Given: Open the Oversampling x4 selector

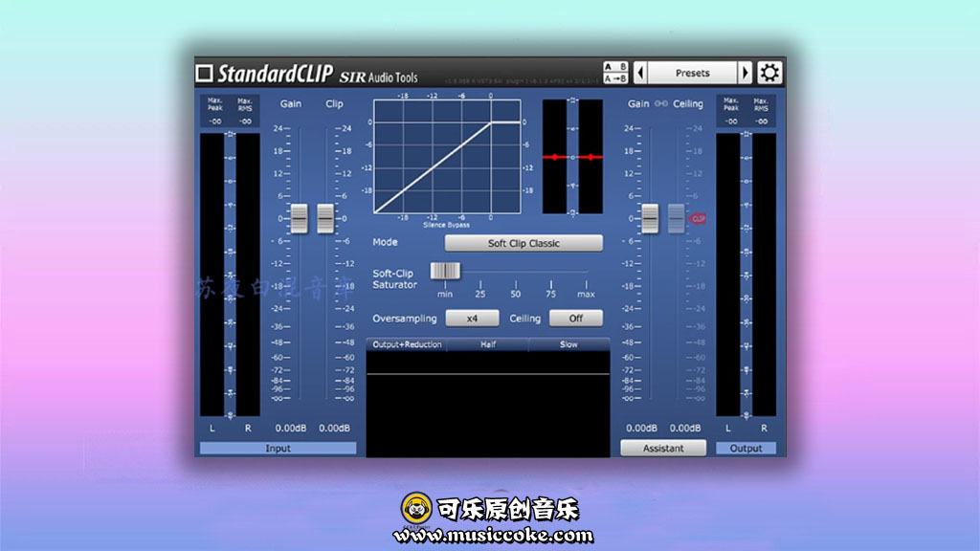Looking at the screenshot, I should [x=472, y=318].
